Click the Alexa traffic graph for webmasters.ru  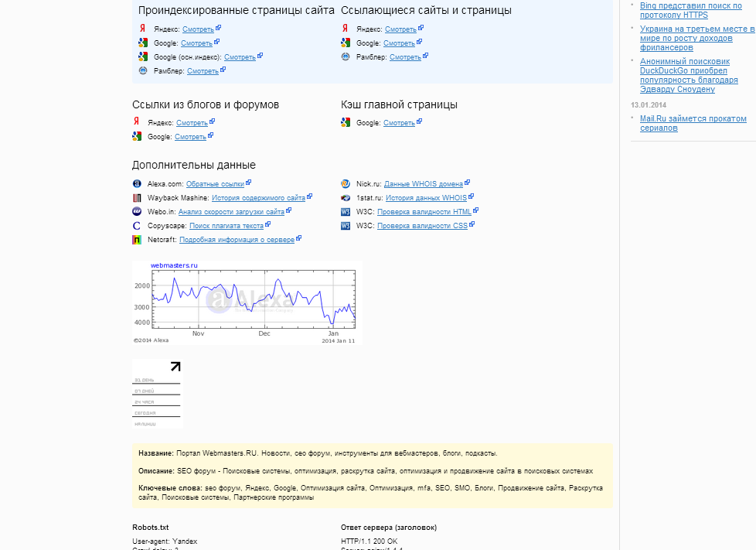(247, 302)
